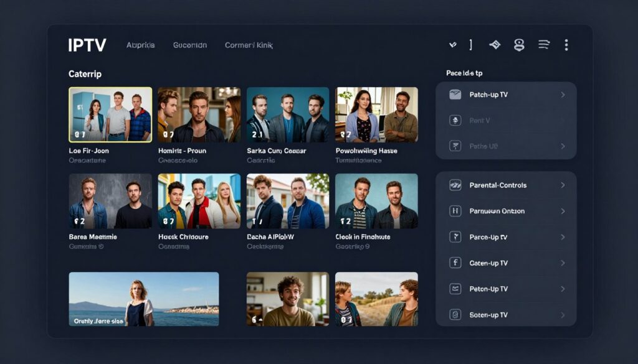Click the Peton-Up TV label
The width and height of the screenshot is (638, 364).
coord(488,289)
